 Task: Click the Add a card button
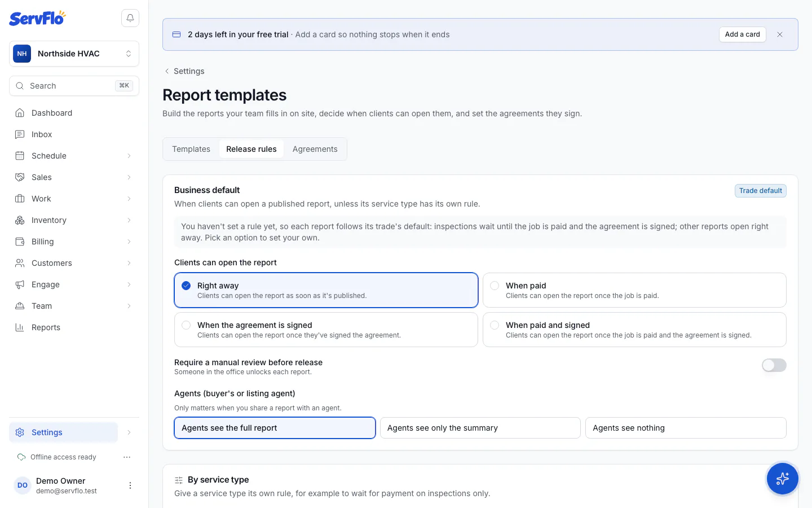tap(743, 34)
